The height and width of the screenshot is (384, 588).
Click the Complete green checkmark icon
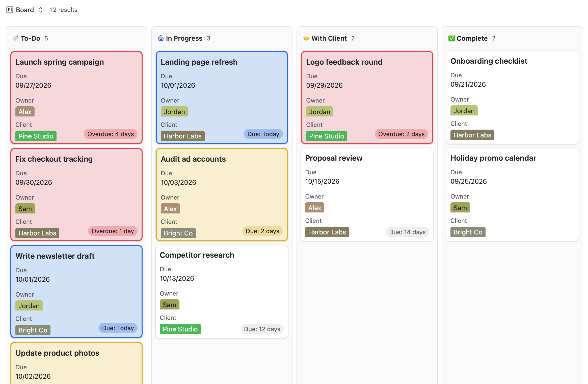[x=451, y=38]
